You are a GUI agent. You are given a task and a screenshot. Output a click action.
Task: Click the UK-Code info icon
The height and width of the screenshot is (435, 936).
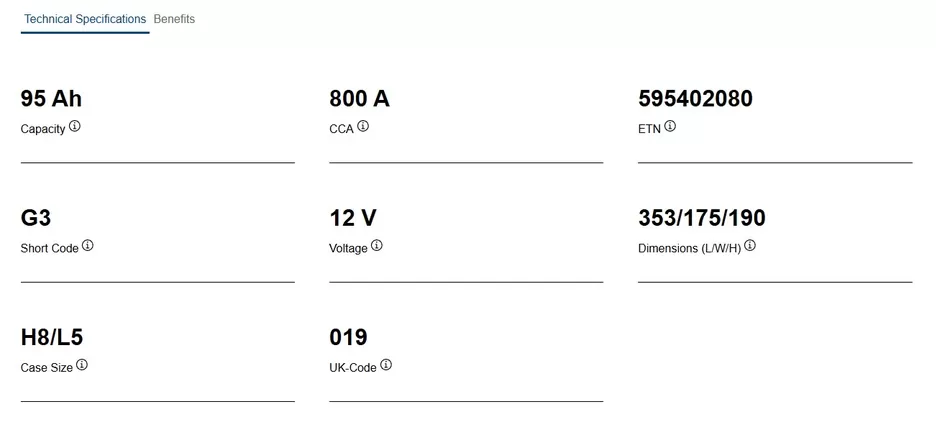(x=386, y=365)
